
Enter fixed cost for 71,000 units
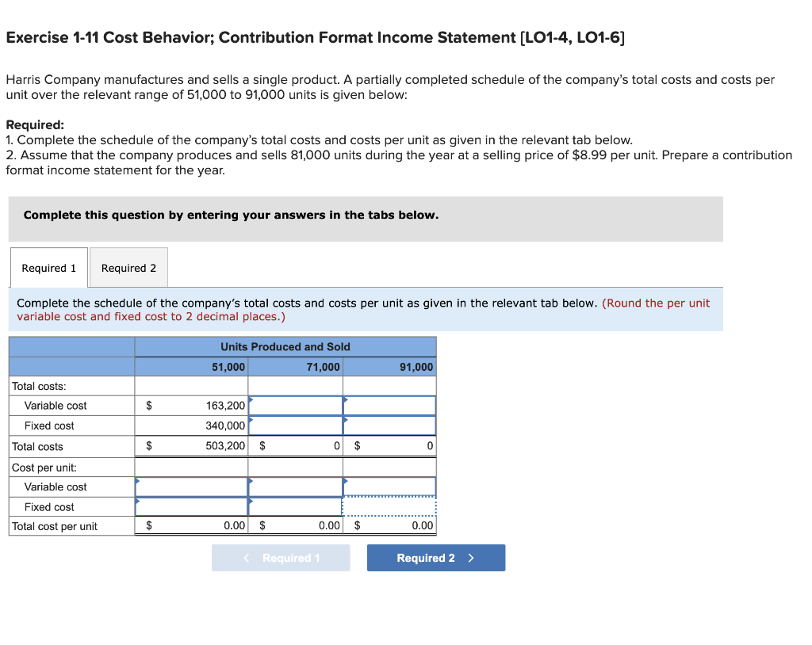pyautogui.click(x=295, y=426)
